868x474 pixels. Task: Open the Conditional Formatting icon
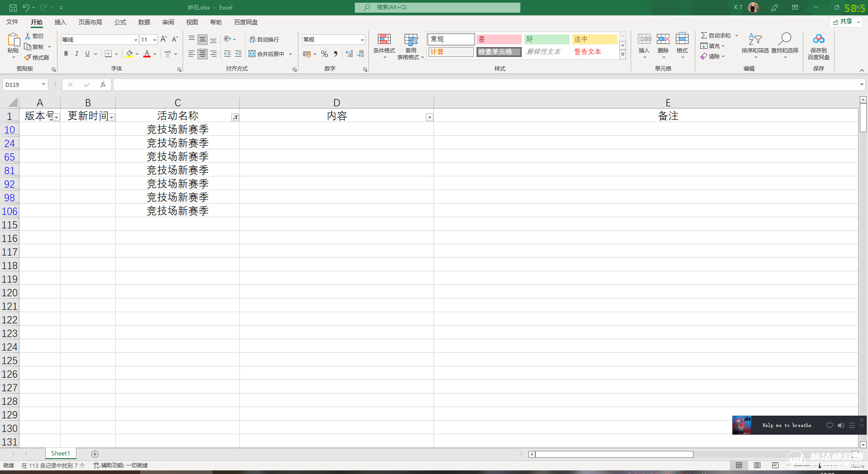(x=384, y=40)
